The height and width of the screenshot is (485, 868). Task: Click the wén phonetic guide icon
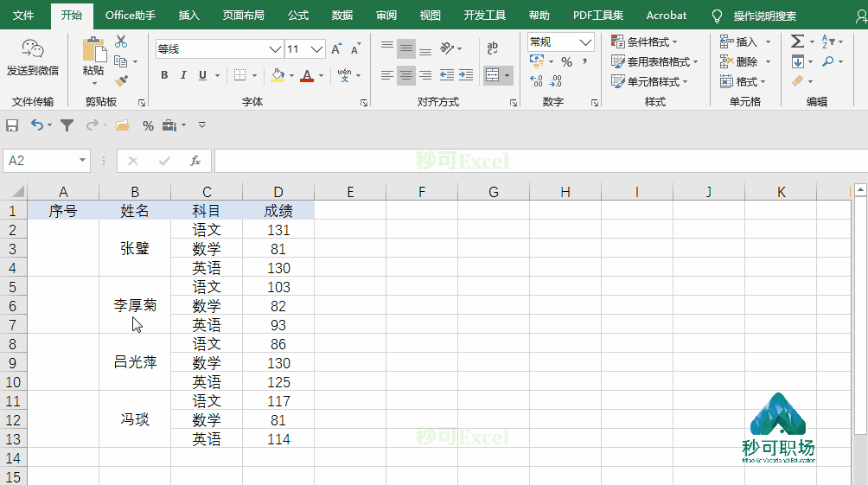(x=344, y=75)
